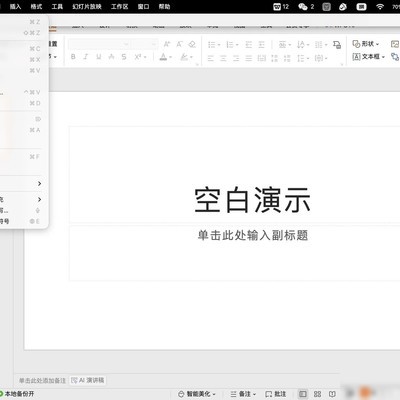Click the WeChat icon in the menu bar
Viewport: 400px width, 400px height.
(x=303, y=6)
